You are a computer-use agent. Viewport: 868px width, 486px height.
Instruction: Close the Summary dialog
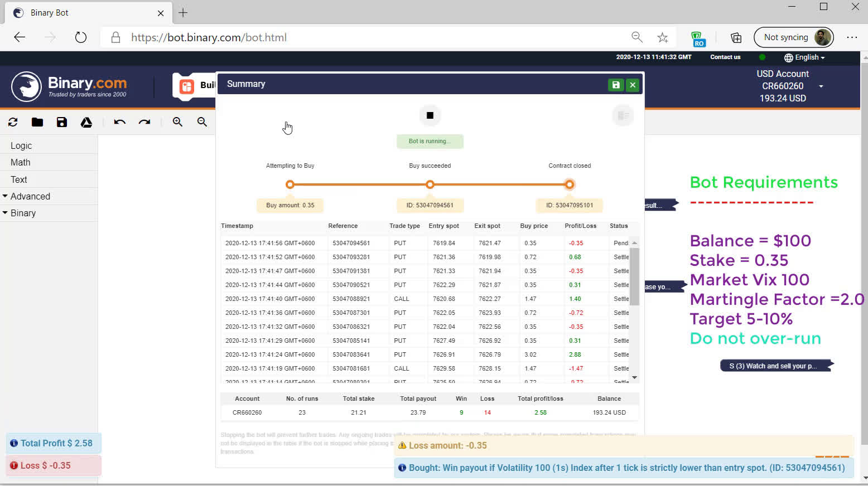pyautogui.click(x=633, y=85)
